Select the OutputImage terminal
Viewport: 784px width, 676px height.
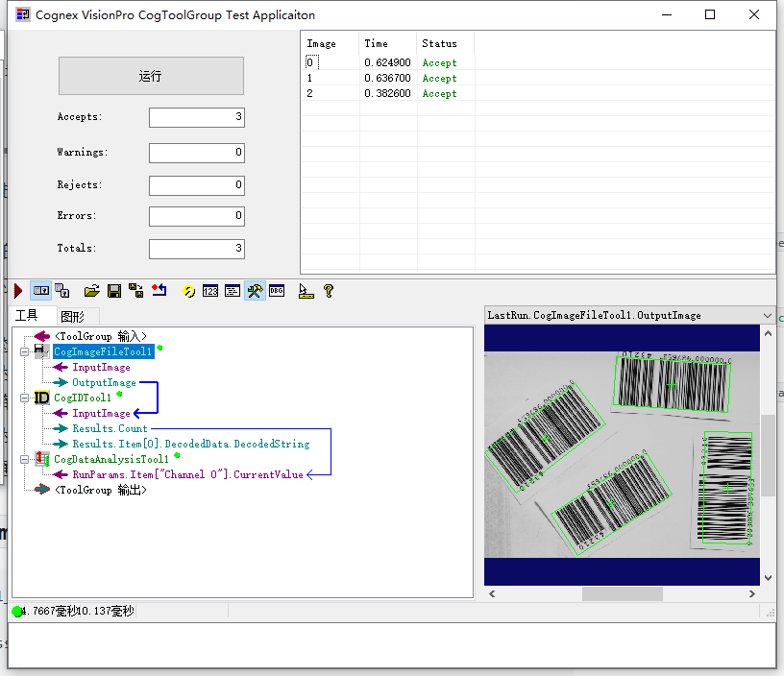point(104,383)
